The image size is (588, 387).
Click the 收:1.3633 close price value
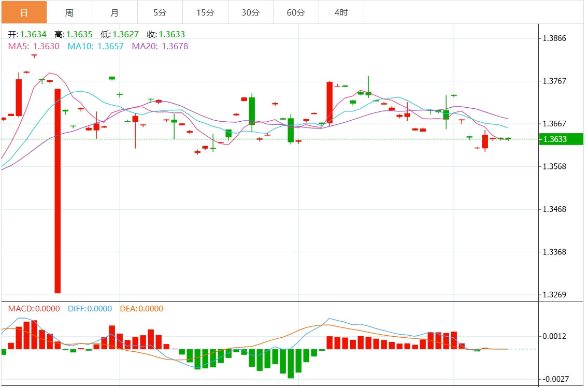pos(166,34)
